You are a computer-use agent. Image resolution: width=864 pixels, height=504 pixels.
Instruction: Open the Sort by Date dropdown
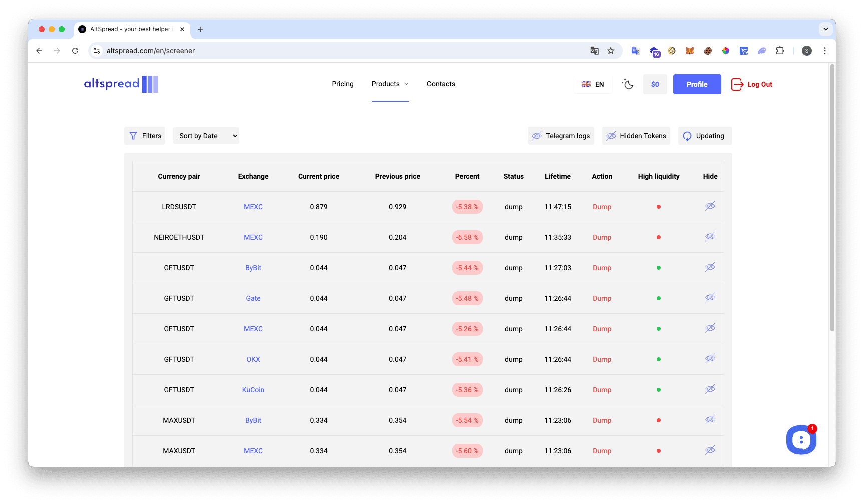pos(206,136)
